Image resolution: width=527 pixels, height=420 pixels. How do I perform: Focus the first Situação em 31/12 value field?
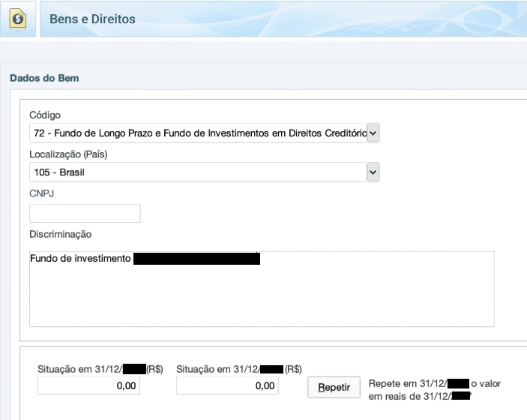(88, 385)
